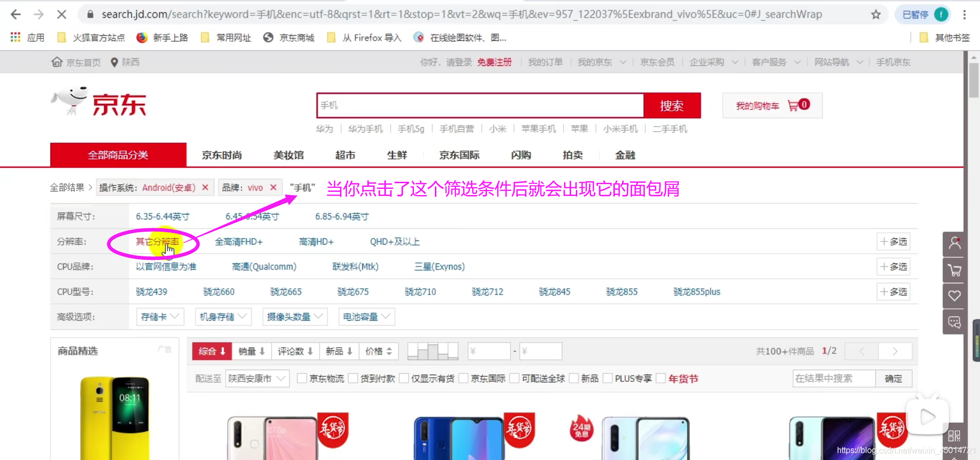The image size is (980, 460).
Task: Confirm in-results search with 确定
Action: [893, 378]
